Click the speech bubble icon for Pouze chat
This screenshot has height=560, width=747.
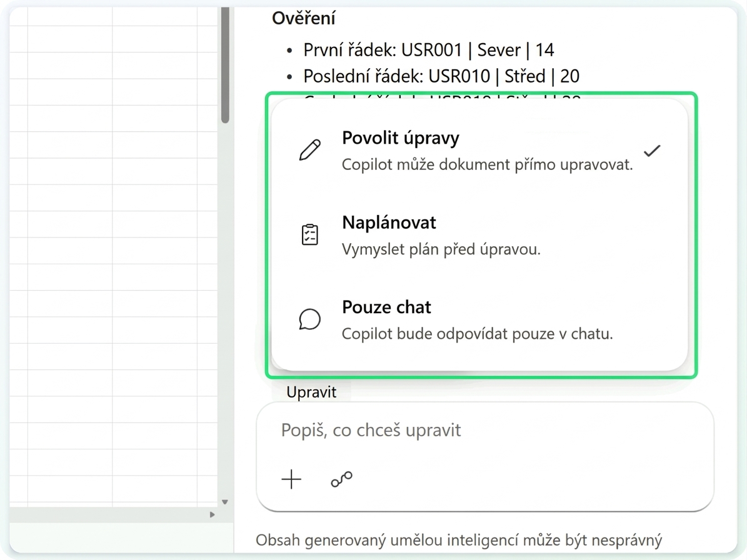309,319
